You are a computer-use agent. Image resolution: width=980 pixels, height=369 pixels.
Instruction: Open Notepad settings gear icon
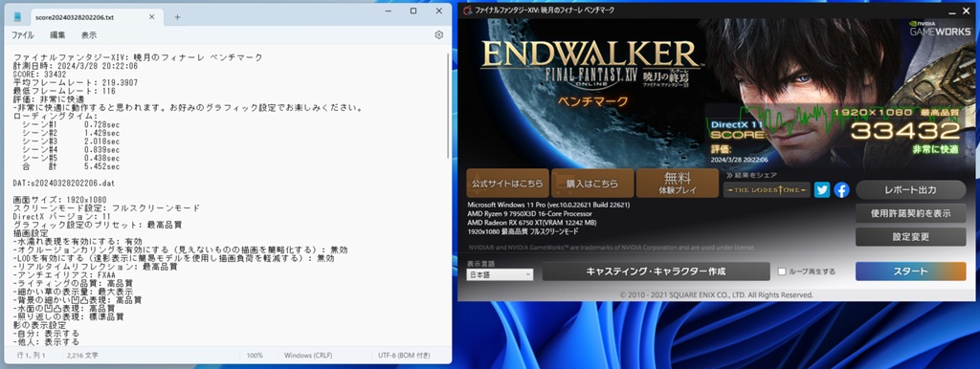(x=438, y=35)
